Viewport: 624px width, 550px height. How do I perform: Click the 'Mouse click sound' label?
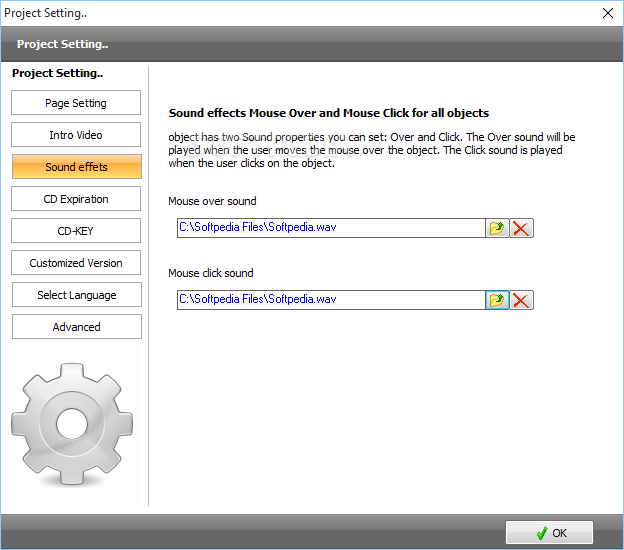pyautogui.click(x=211, y=273)
